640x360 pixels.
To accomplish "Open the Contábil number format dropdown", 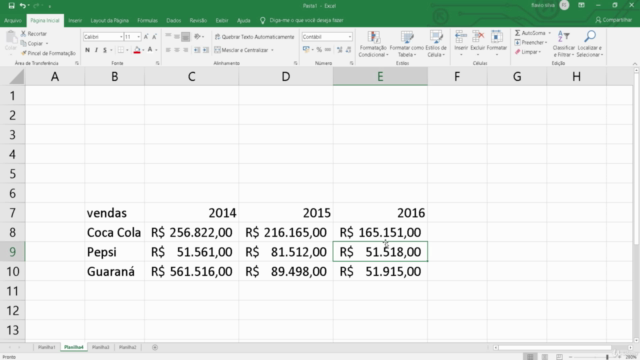I will point(350,37).
